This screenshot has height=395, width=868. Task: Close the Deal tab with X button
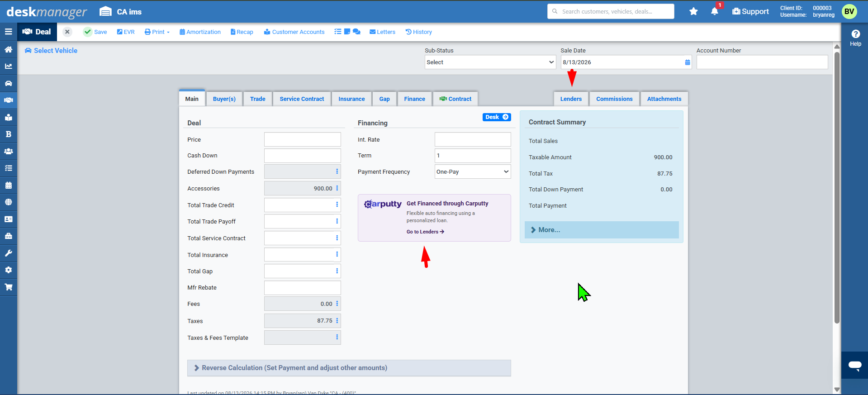(x=67, y=32)
